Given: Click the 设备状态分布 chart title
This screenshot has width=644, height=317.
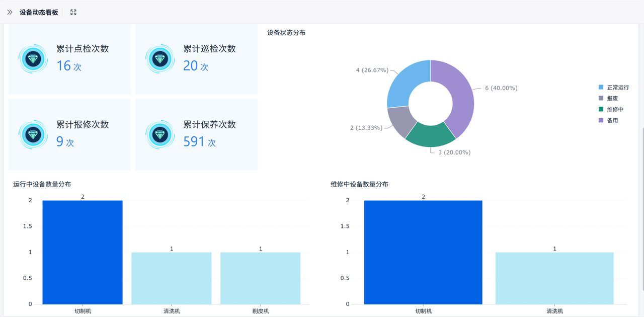Looking at the screenshot, I should click(x=286, y=33).
